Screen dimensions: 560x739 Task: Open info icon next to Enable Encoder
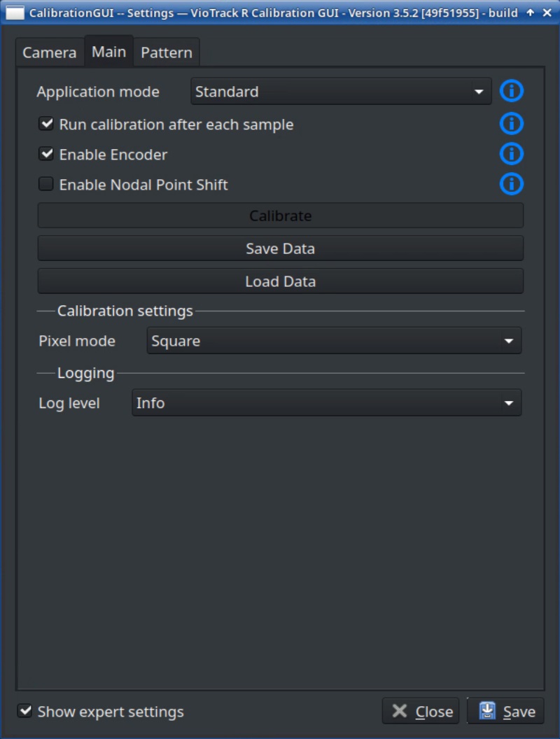point(512,154)
